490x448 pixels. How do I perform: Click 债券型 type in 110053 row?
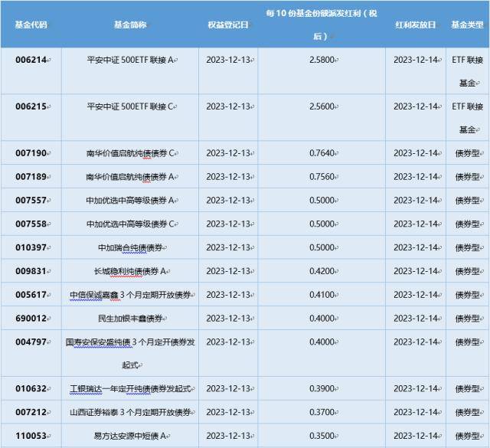pyautogui.click(x=468, y=436)
